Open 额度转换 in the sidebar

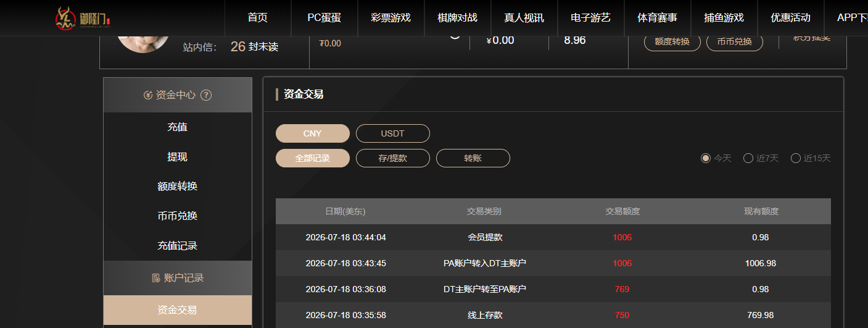178,187
